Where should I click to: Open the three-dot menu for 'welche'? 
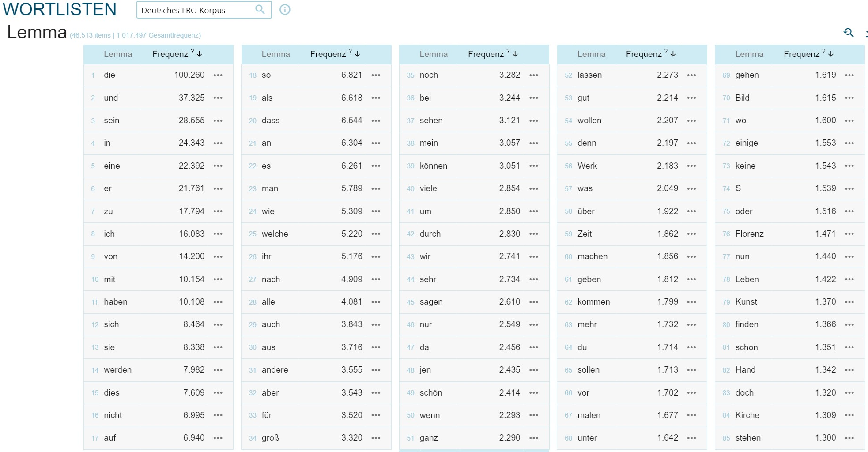coord(376,234)
